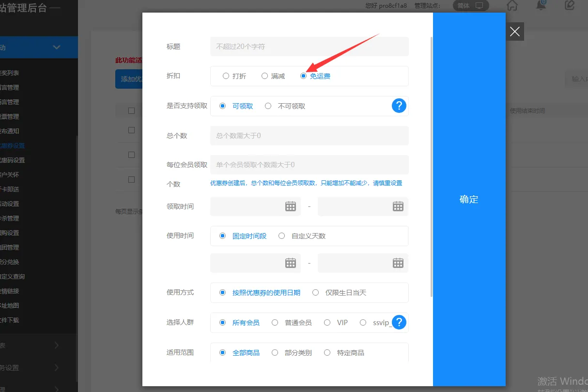Click the help icon beside 是否支持领取
The height and width of the screenshot is (392, 588).
pos(399,106)
